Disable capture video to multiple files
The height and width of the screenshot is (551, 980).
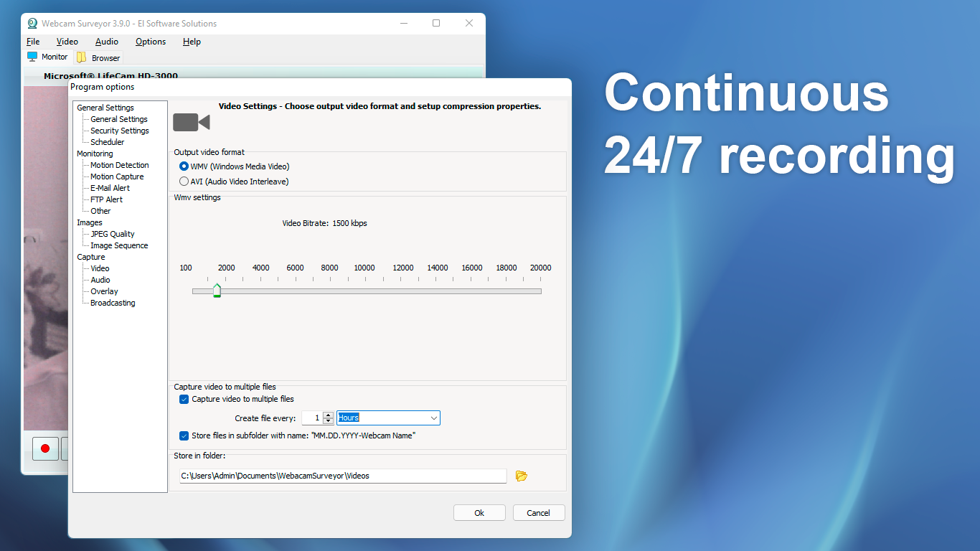184,399
